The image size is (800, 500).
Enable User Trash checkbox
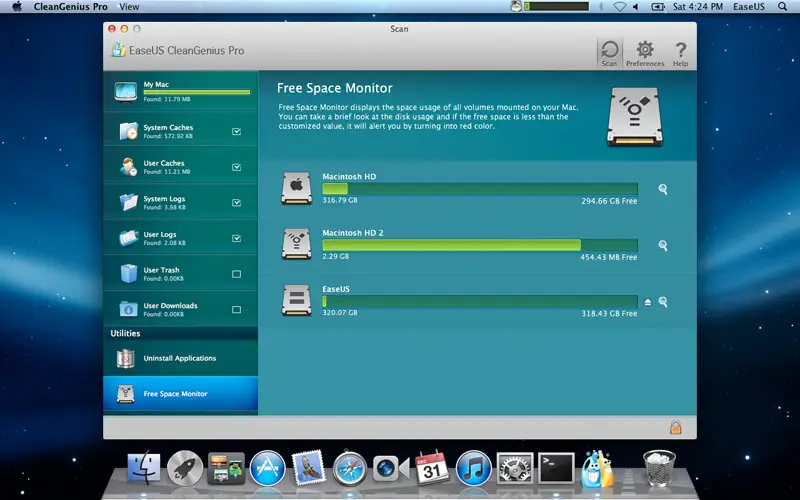[236, 274]
